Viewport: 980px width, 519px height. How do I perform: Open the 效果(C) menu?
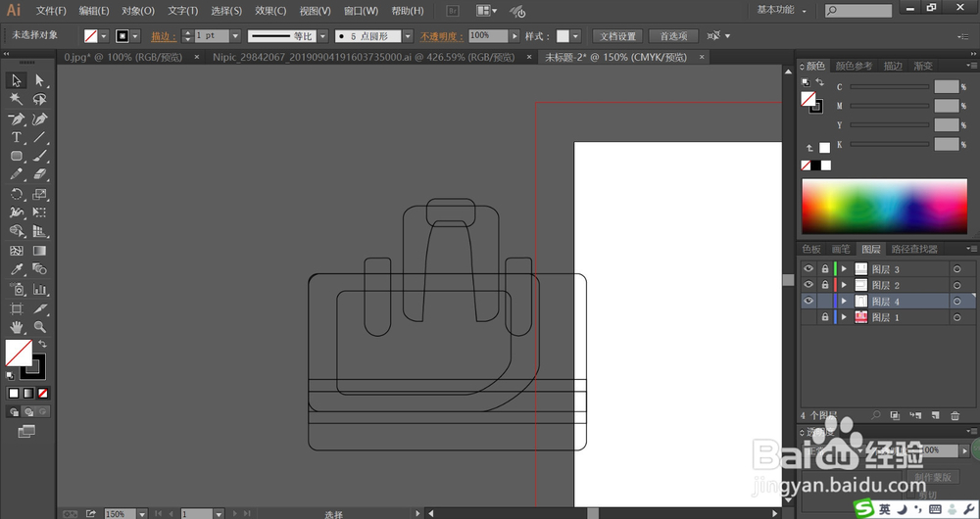[x=270, y=11]
